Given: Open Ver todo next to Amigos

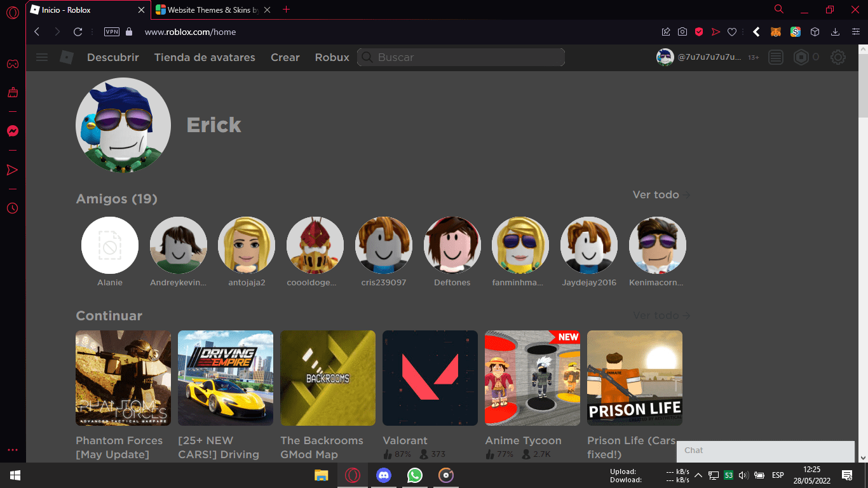Looking at the screenshot, I should point(656,194).
